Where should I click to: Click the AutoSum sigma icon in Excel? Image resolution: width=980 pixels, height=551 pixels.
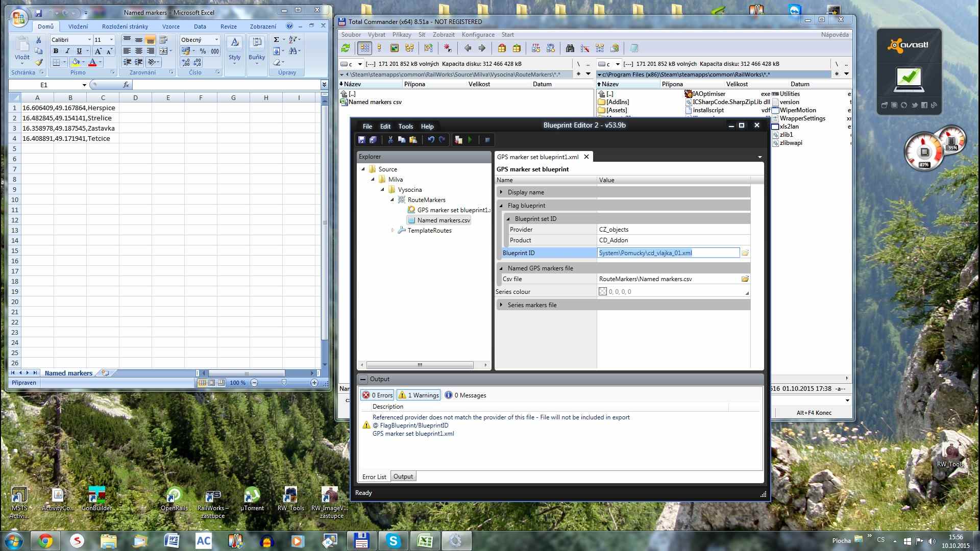tap(276, 39)
